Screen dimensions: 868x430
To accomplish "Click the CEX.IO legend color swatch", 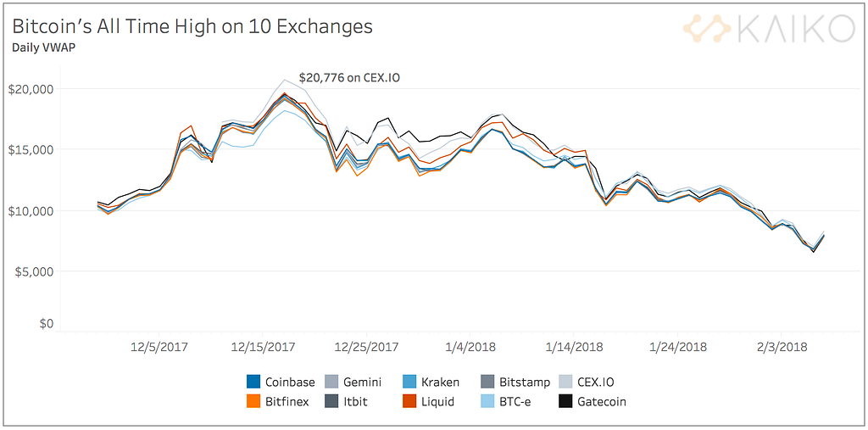I will [x=565, y=383].
